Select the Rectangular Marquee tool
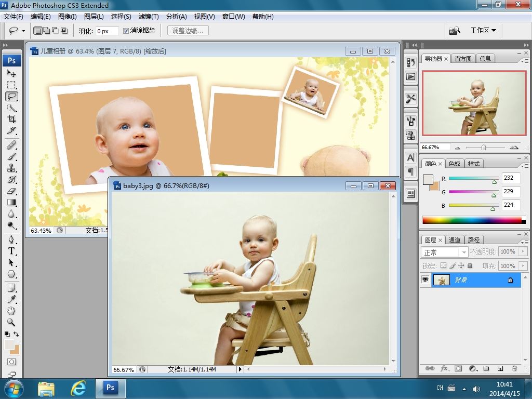 point(11,85)
